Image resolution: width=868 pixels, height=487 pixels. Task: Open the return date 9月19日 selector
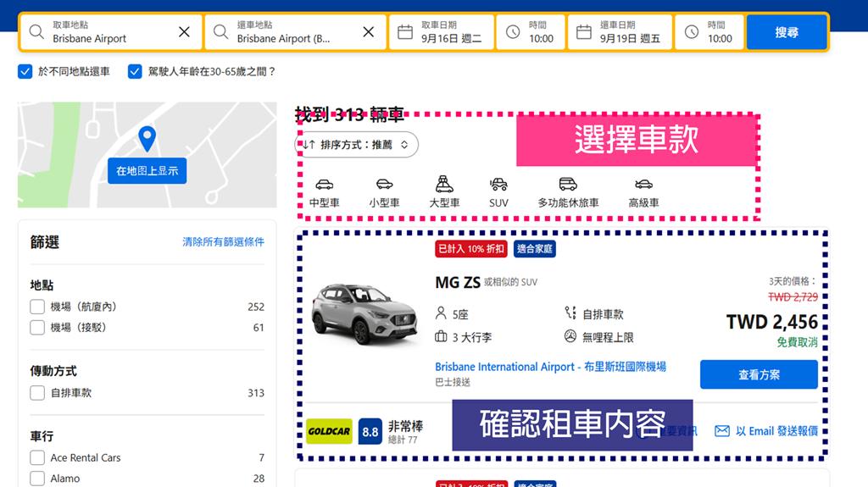[620, 32]
